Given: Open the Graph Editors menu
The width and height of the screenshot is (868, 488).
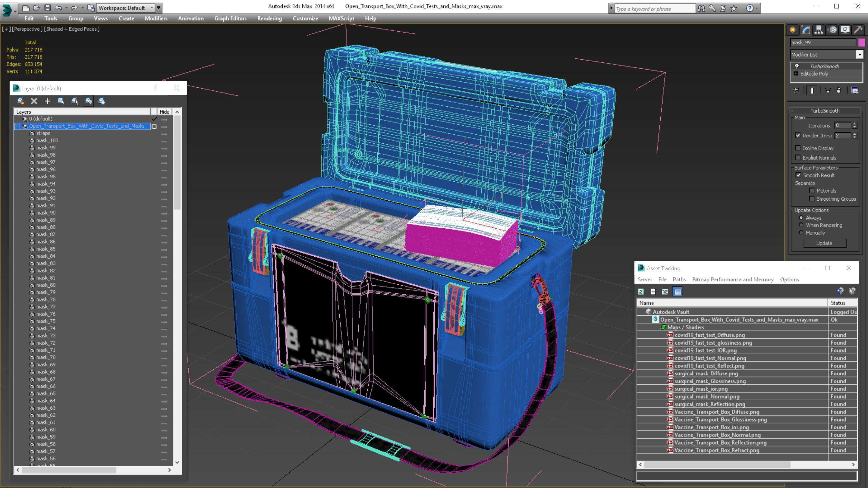Looking at the screenshot, I should [231, 18].
